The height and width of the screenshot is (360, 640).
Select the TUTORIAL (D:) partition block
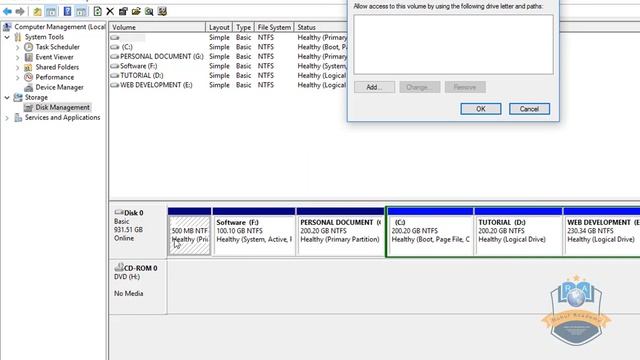click(x=518, y=232)
